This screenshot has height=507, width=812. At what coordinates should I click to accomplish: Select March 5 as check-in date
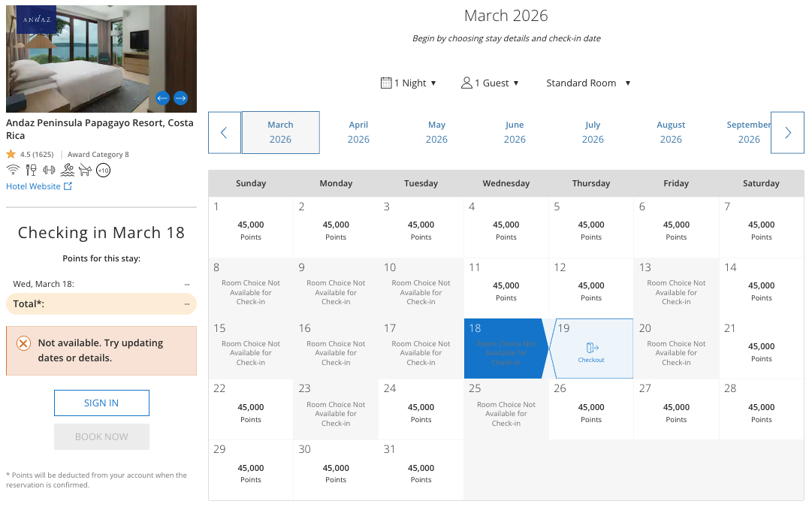click(591, 228)
